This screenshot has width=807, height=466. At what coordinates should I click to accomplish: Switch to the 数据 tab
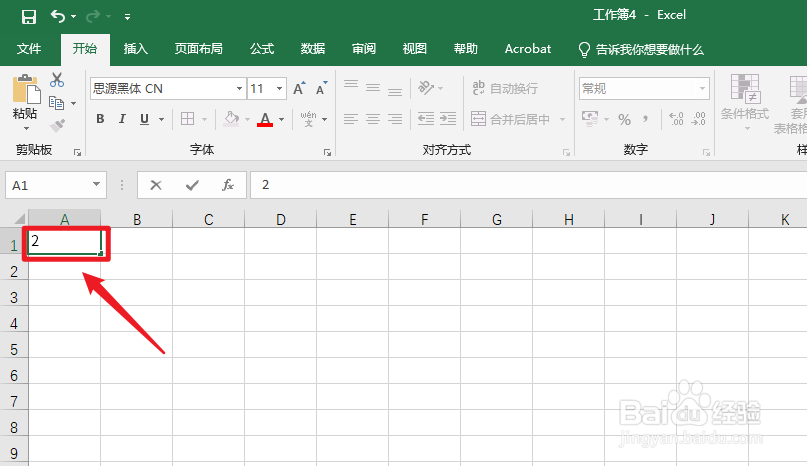coord(313,49)
